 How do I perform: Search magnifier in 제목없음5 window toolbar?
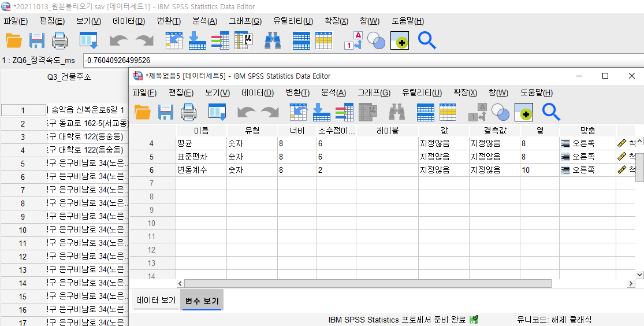(551, 112)
